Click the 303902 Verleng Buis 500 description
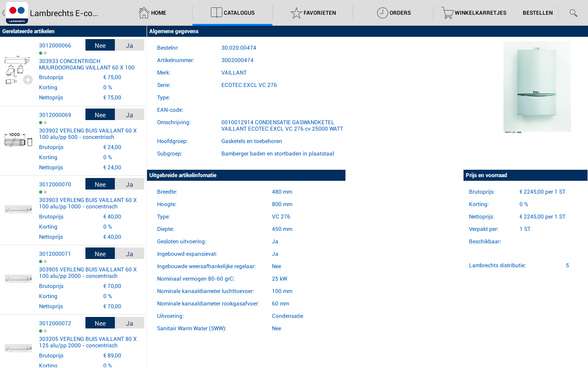Image resolution: width=588 pixels, height=368 pixels. tap(88, 133)
